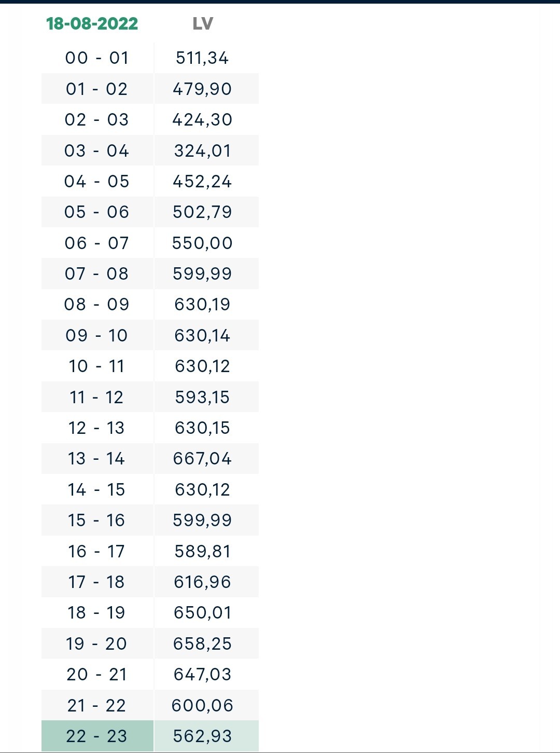Select price value 502,79
Image resolution: width=560 pixels, height=753 pixels.
pyautogui.click(x=202, y=212)
